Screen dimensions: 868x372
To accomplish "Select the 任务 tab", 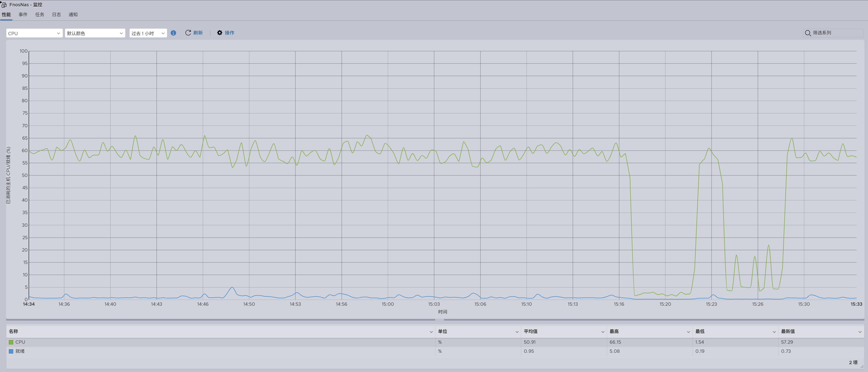I will [39, 14].
